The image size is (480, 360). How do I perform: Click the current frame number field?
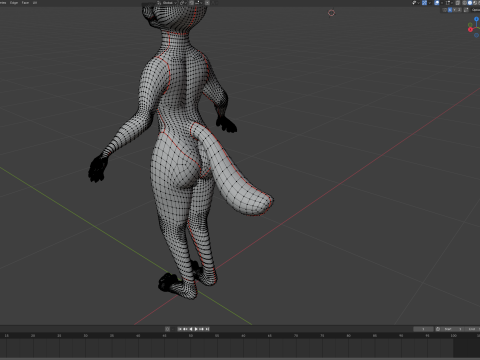(x=423, y=329)
